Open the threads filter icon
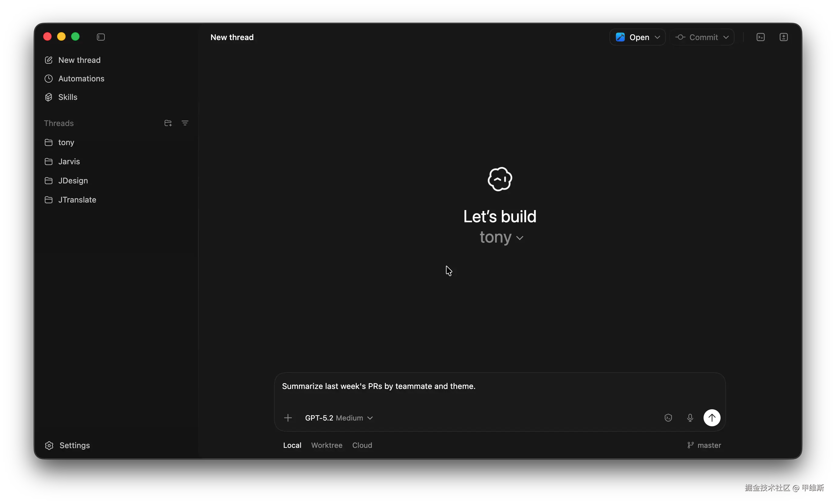The image size is (836, 504). pos(185,123)
